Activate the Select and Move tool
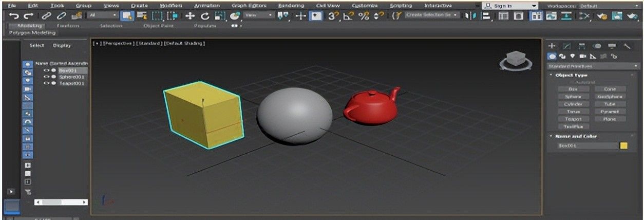This screenshot has height=220, width=644. tap(190, 16)
